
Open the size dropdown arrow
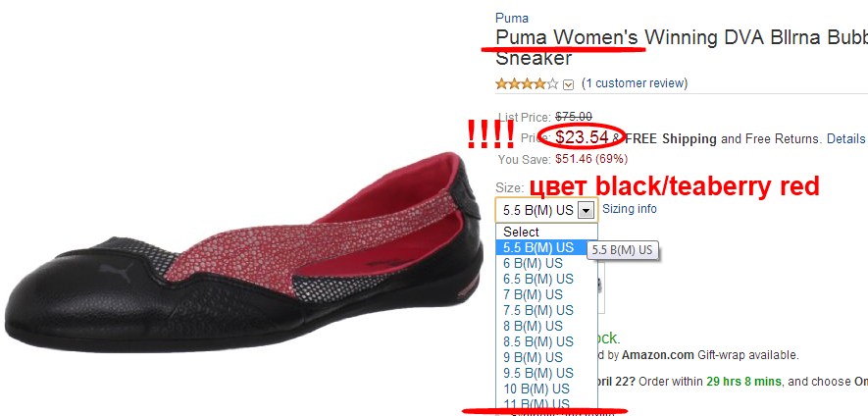(x=587, y=210)
